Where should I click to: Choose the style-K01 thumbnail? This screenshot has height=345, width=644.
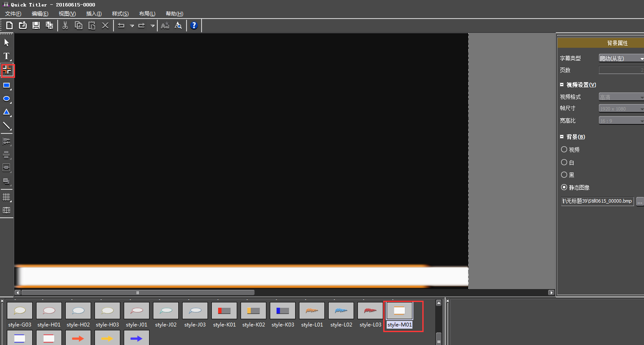coord(224,311)
